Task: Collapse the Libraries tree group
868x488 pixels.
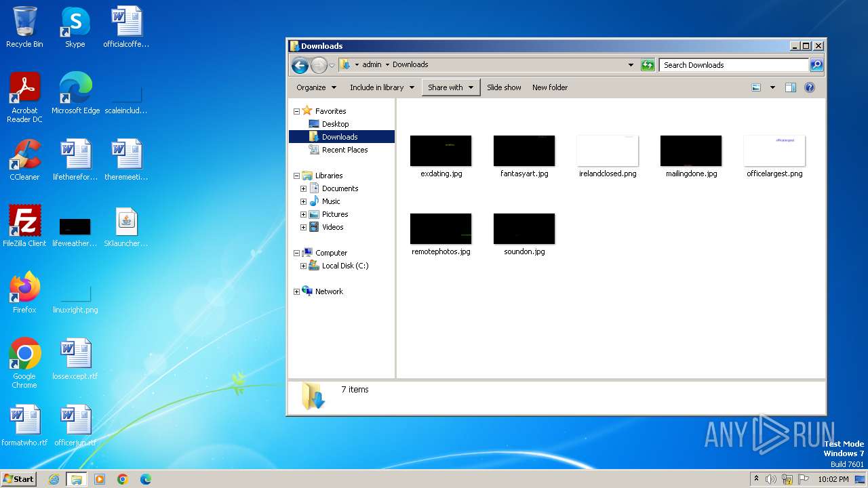Action: [296, 176]
